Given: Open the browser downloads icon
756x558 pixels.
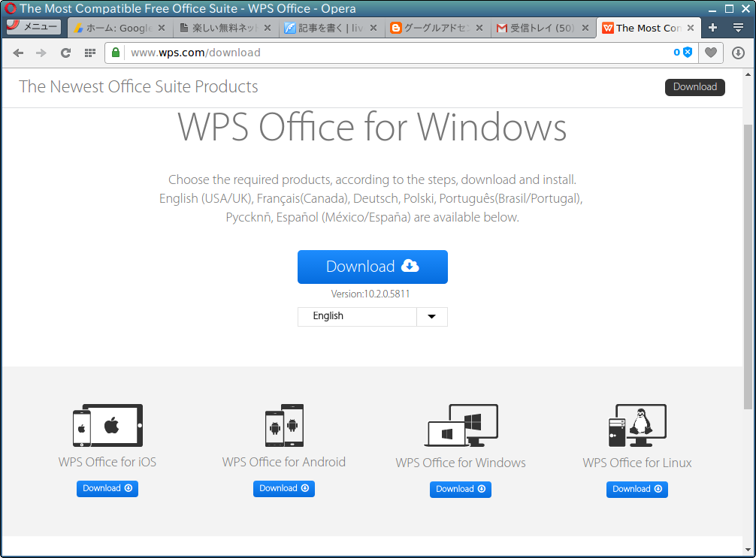Looking at the screenshot, I should point(738,53).
